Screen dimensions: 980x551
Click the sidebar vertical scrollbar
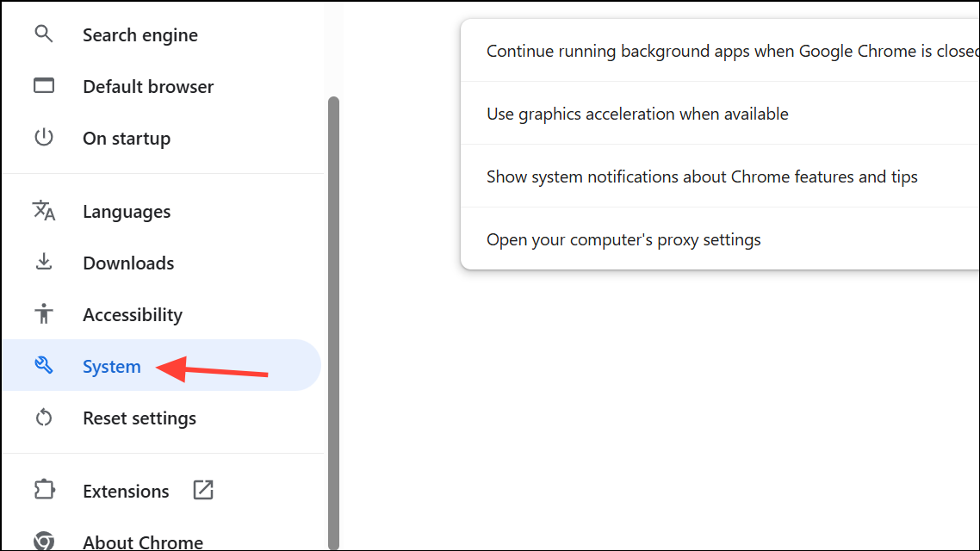334,319
